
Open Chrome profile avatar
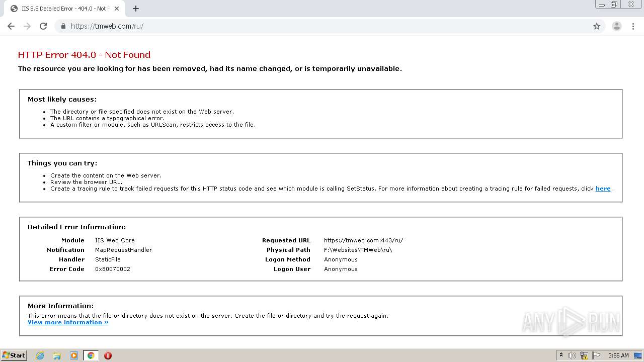click(617, 26)
